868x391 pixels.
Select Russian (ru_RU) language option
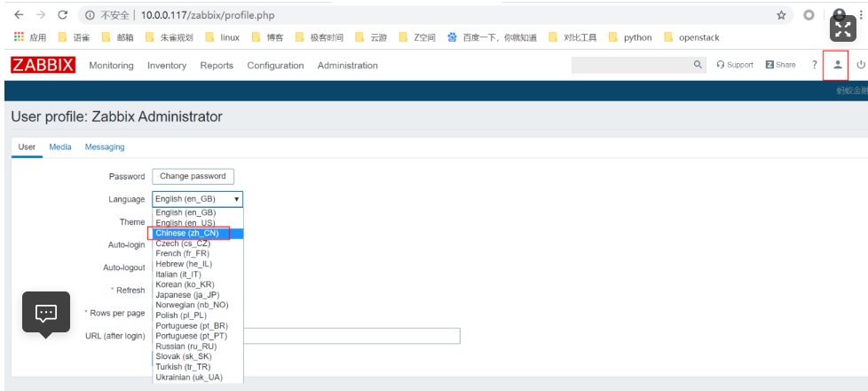coord(198,347)
